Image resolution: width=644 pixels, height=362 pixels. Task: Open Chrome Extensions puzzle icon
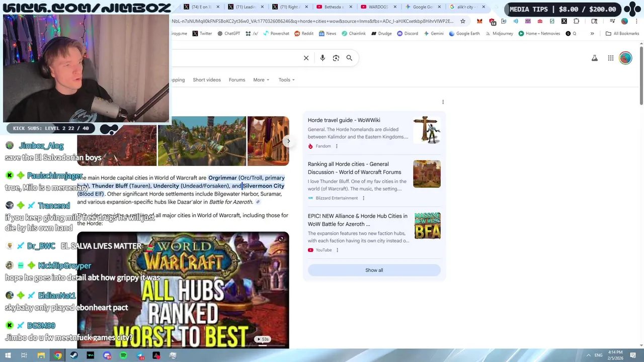coord(577,21)
